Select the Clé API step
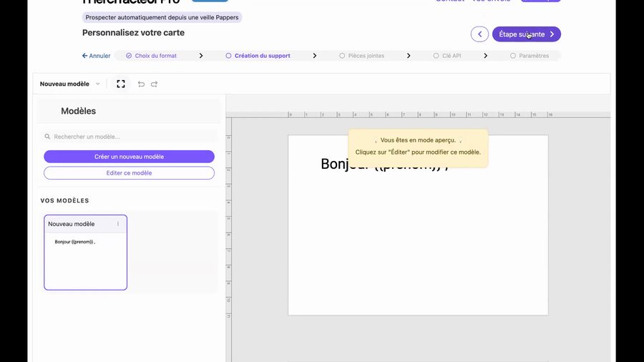Viewport: 644px width, 362px height. [x=447, y=56]
